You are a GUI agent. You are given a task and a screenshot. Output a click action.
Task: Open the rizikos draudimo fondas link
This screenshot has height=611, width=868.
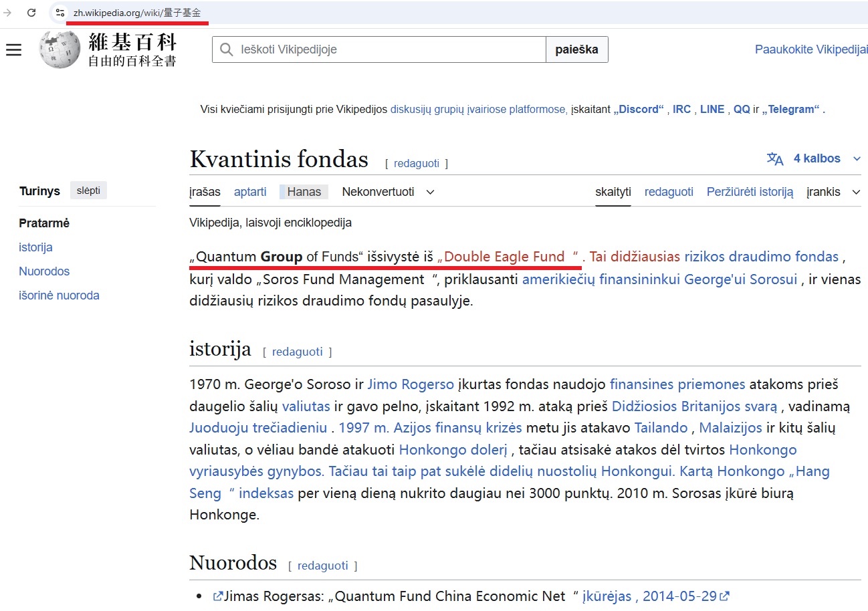tap(761, 257)
